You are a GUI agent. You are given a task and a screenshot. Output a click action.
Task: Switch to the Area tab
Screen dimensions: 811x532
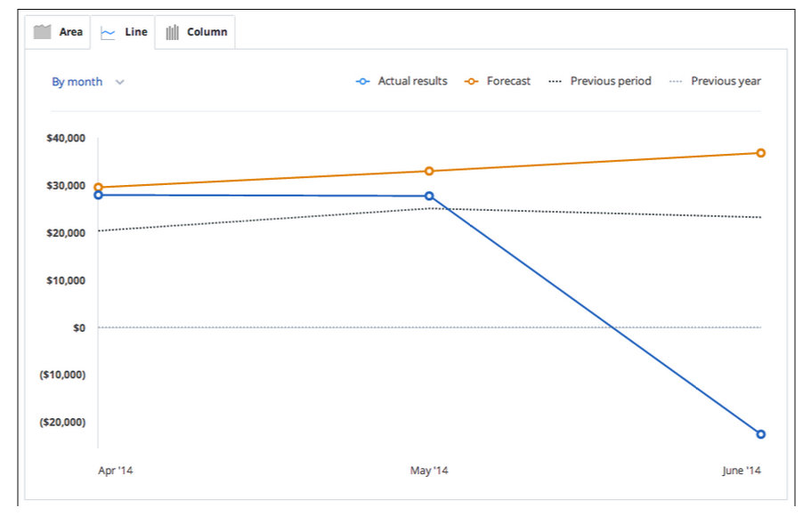tap(57, 32)
